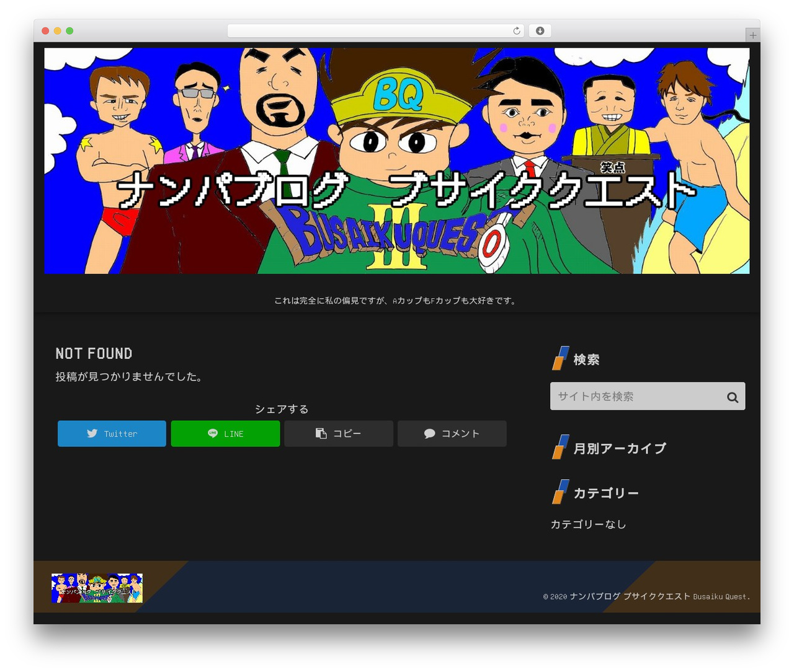Share the page on Twitter
The height and width of the screenshot is (672, 794).
112,433
